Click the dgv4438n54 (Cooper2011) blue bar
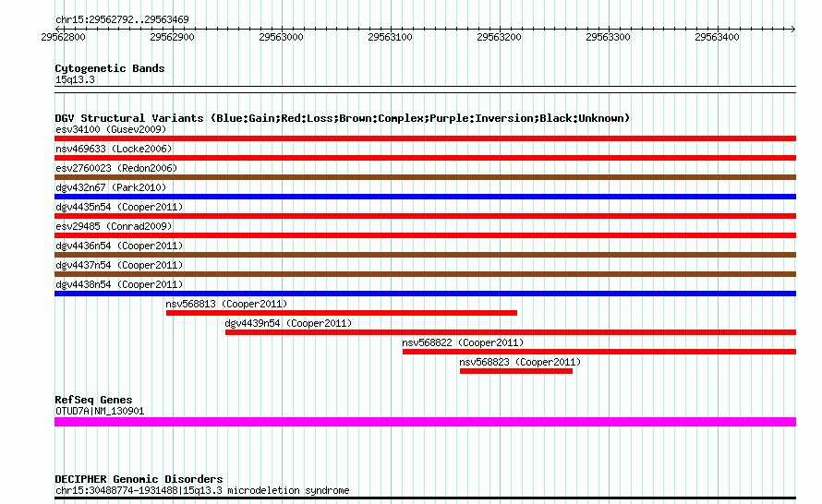Viewport: 822px width, 504px height. [425, 294]
